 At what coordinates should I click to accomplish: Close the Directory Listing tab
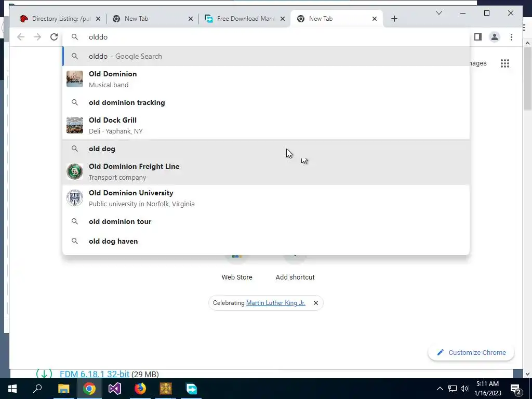tap(98, 19)
